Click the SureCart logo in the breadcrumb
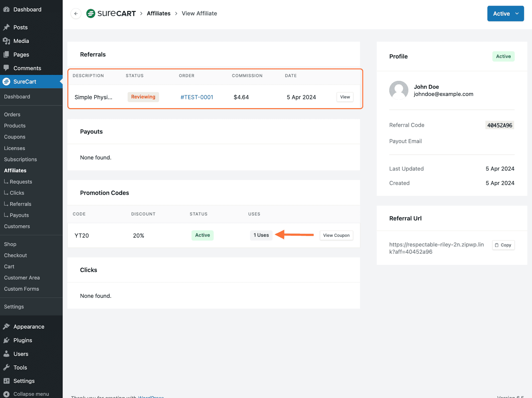Image resolution: width=532 pixels, height=398 pixels. pos(91,13)
